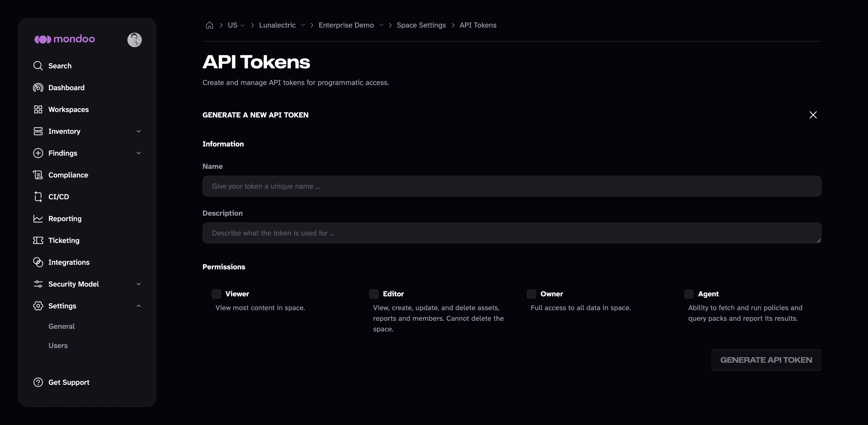Screen dimensions: 868x425
Task: Click the Ticketing ticket icon
Action: (38, 240)
